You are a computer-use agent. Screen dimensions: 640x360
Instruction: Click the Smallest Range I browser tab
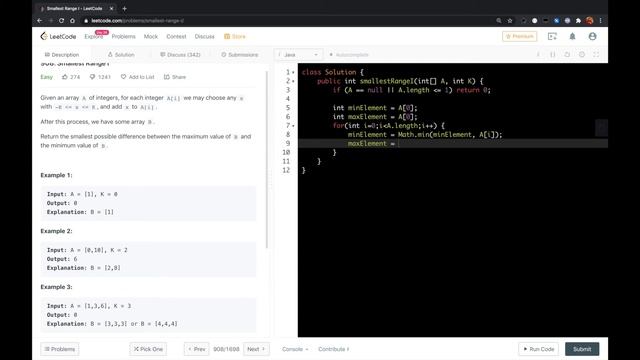76,8
